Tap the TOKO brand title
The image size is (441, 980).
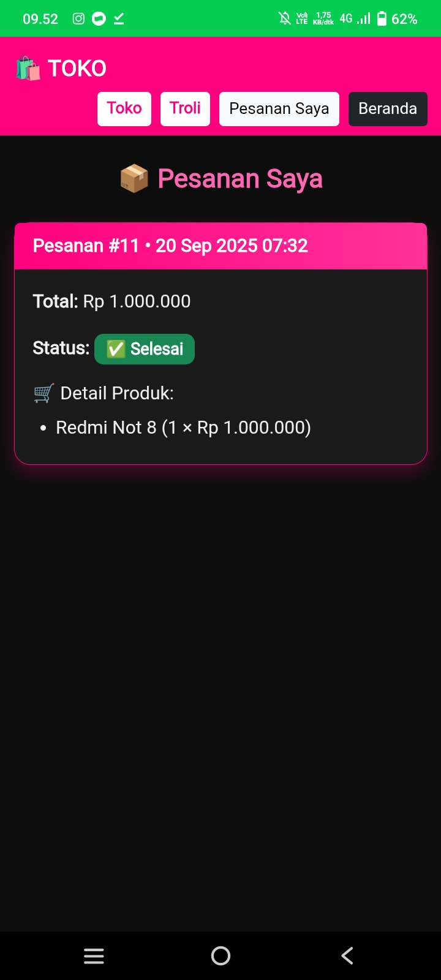click(x=77, y=69)
